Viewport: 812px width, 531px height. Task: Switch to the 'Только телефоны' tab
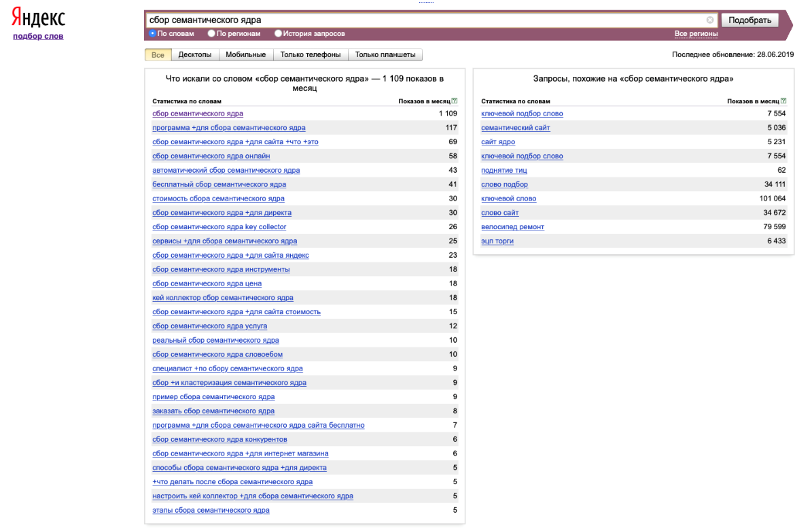[310, 55]
